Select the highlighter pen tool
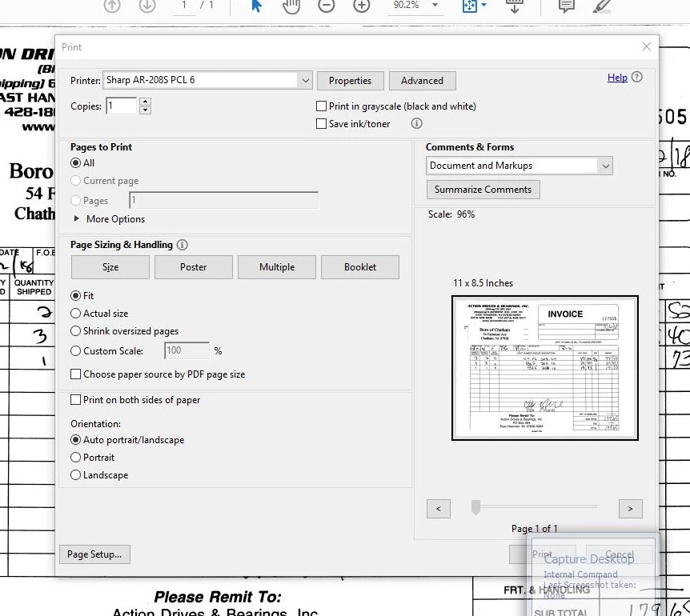 pyautogui.click(x=602, y=6)
